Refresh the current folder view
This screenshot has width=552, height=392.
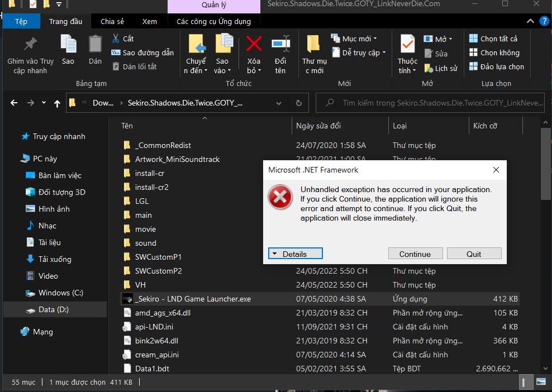coord(298,103)
